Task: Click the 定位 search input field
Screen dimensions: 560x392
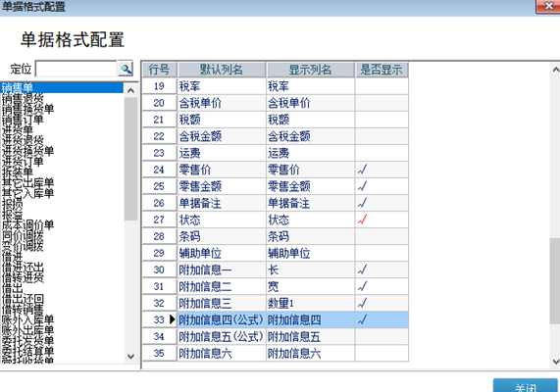Action: click(x=76, y=69)
